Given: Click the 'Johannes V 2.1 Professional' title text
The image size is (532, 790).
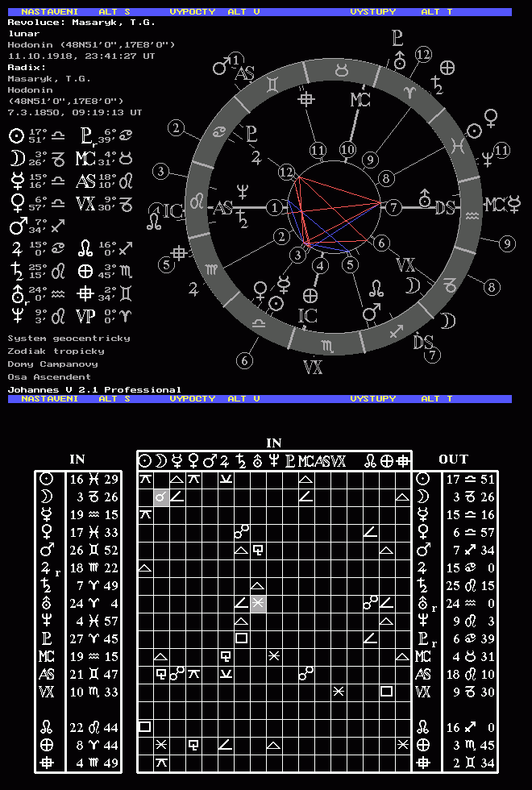Looking at the screenshot, I should pos(94,389).
